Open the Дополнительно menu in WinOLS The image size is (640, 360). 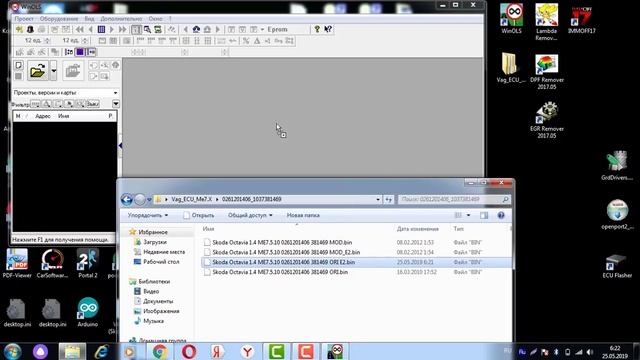tap(121, 19)
